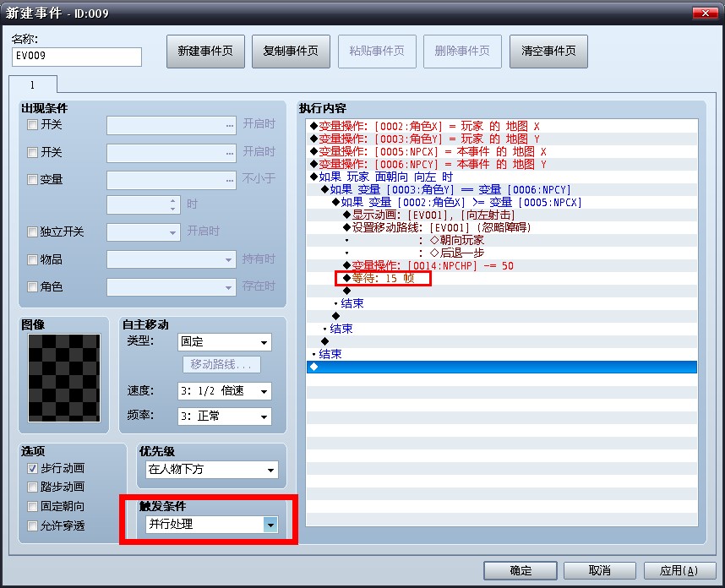Open the 速度 dropdown showing 1/2 倍速
725x588 pixels.
(225, 391)
